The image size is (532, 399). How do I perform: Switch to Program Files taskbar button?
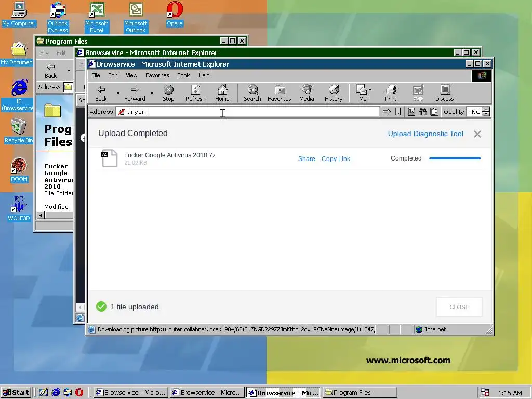click(360, 393)
